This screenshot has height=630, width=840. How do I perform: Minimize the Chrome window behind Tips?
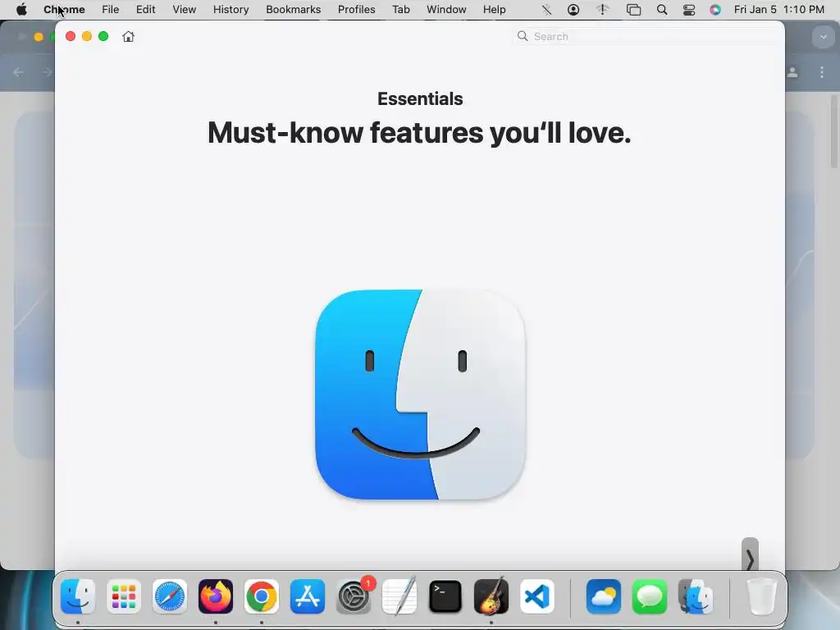click(x=38, y=36)
